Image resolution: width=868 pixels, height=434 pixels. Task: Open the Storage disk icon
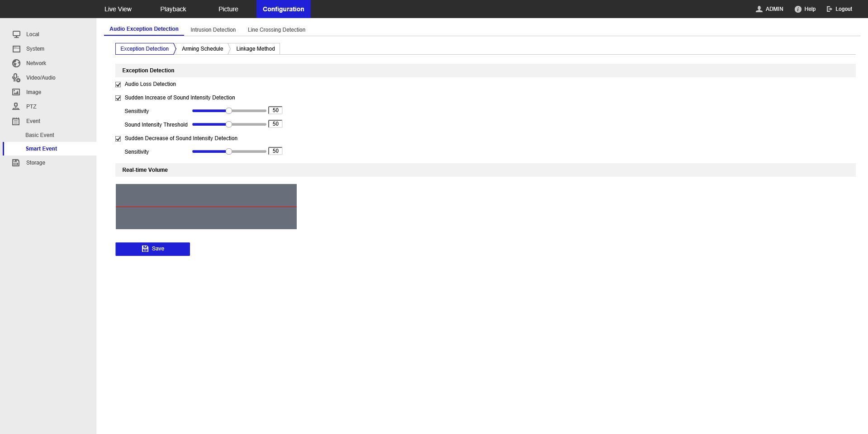pyautogui.click(x=16, y=162)
